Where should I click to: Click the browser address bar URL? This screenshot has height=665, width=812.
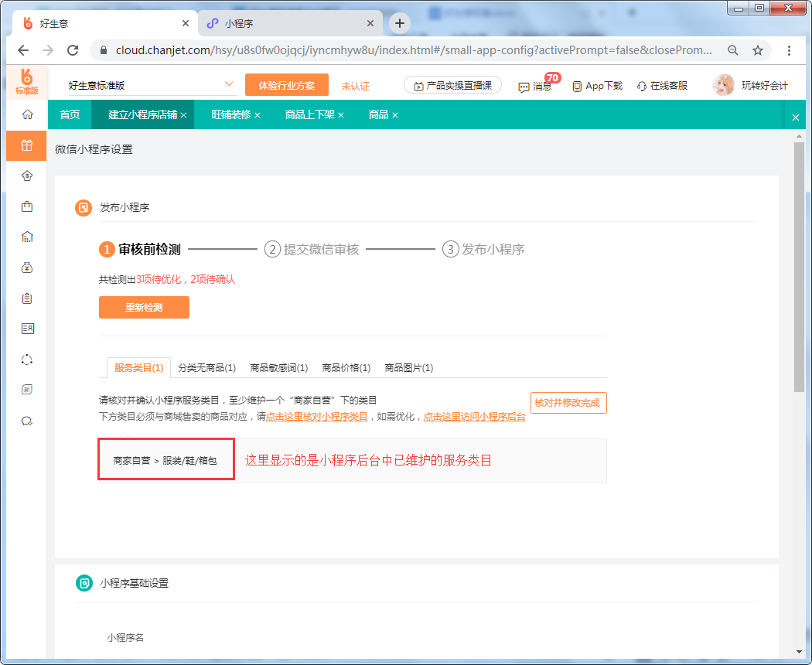coord(413,50)
